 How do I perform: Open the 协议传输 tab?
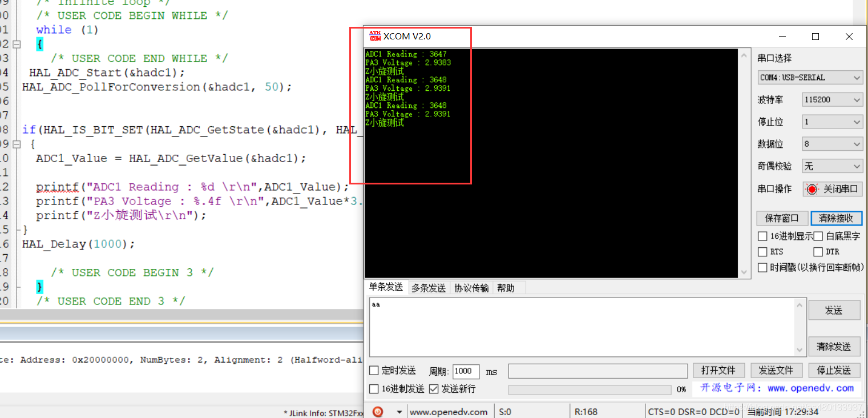[471, 288]
